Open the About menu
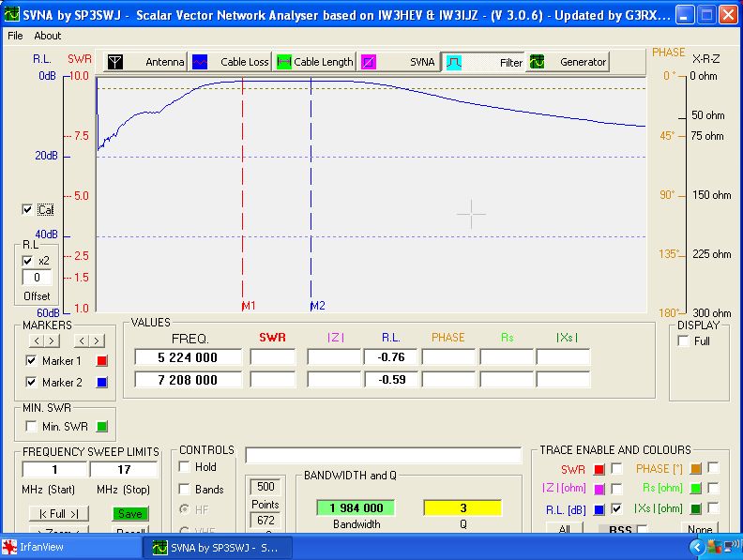The width and height of the screenshot is (743, 560). click(47, 36)
